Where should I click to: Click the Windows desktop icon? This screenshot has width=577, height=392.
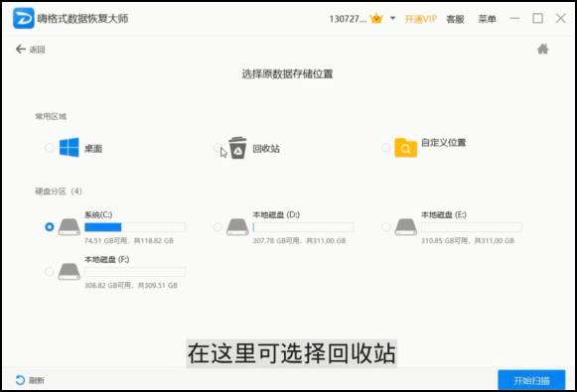[x=70, y=148]
